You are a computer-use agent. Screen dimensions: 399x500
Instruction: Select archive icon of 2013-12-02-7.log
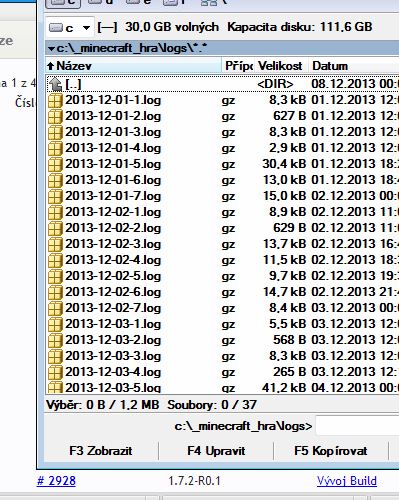[x=55, y=308]
